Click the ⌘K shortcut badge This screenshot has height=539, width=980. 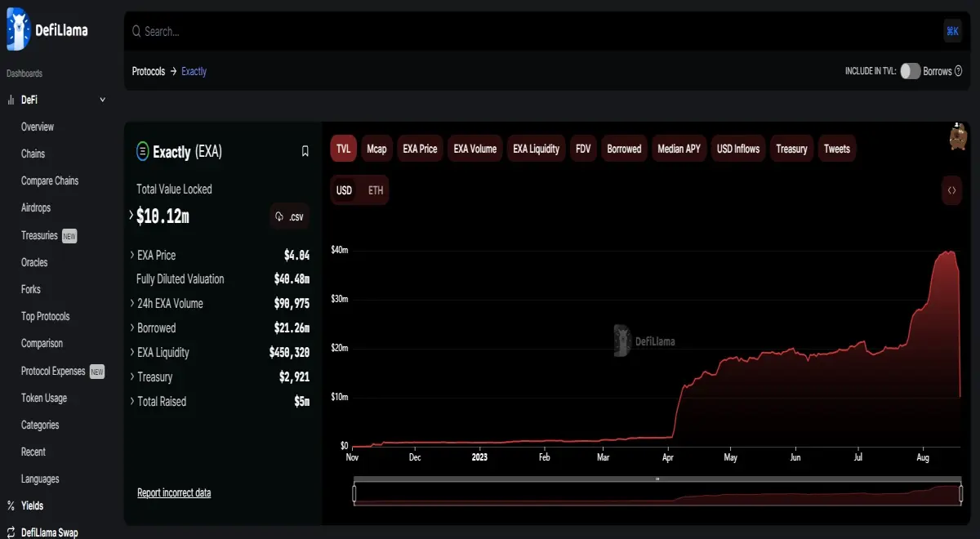pos(952,31)
